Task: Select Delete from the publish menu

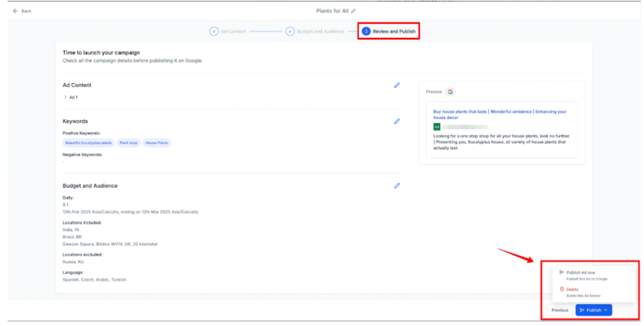Action: click(572, 290)
